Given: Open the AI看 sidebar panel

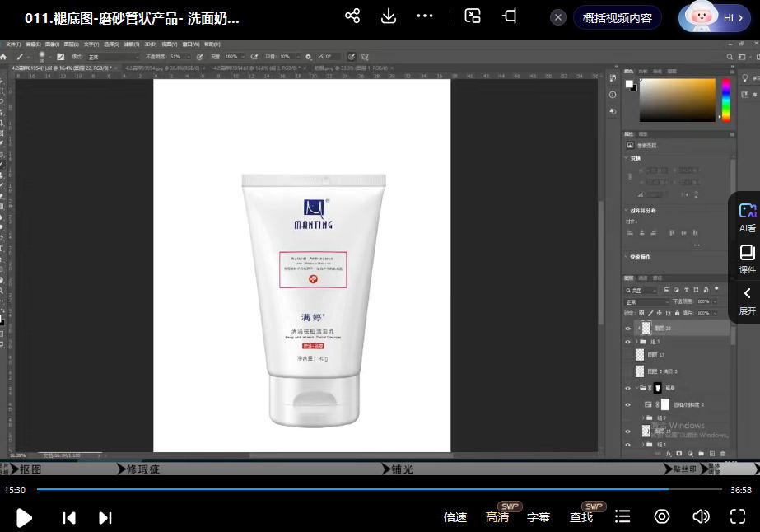Looking at the screenshot, I should [747, 218].
